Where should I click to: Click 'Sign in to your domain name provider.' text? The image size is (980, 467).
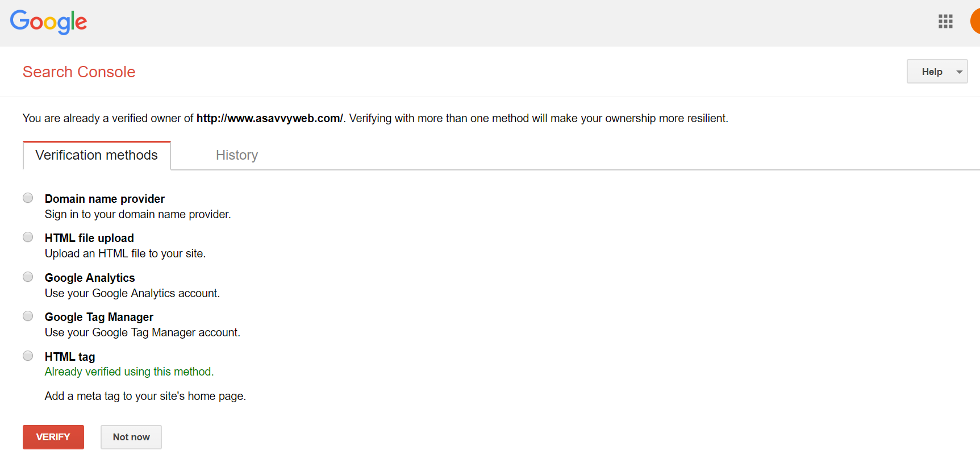tap(138, 214)
